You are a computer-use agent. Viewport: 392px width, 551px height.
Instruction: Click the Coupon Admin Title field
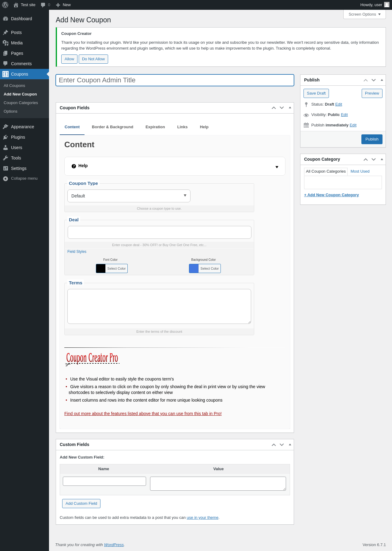[175, 80]
